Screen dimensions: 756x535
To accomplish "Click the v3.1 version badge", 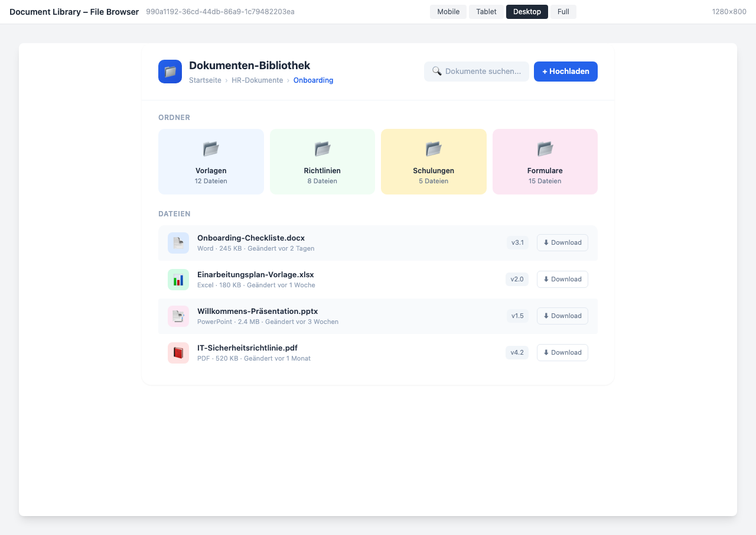I will pyautogui.click(x=517, y=242).
